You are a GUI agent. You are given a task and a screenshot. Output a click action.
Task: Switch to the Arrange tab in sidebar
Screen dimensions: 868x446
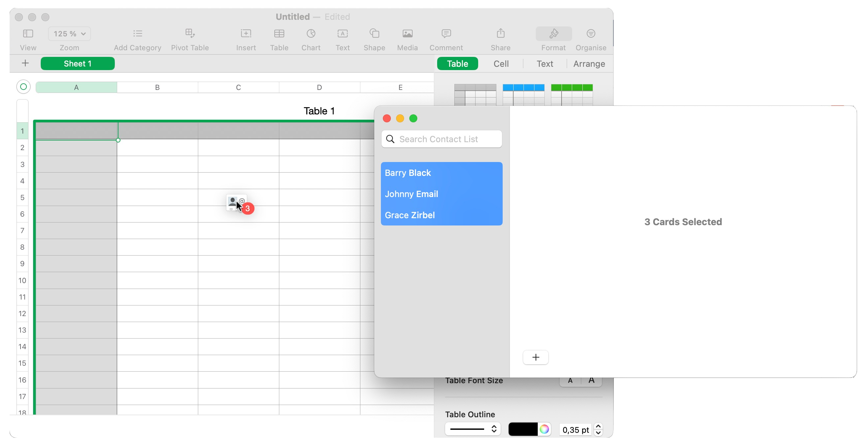(588, 63)
